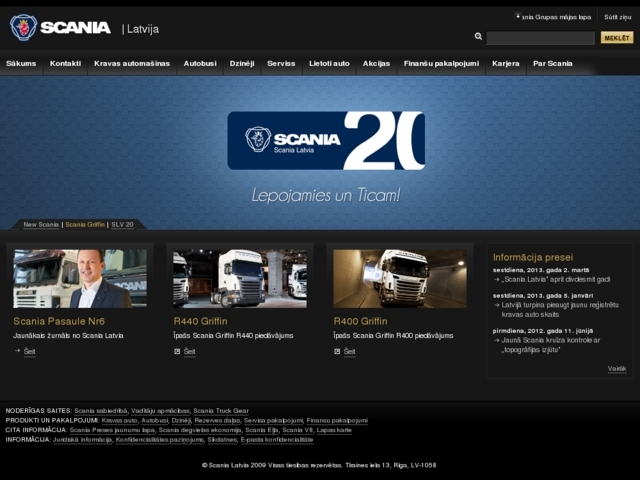This screenshot has height=480, width=640.
Task: Go to the Karjera menu item
Action: pos(506,63)
